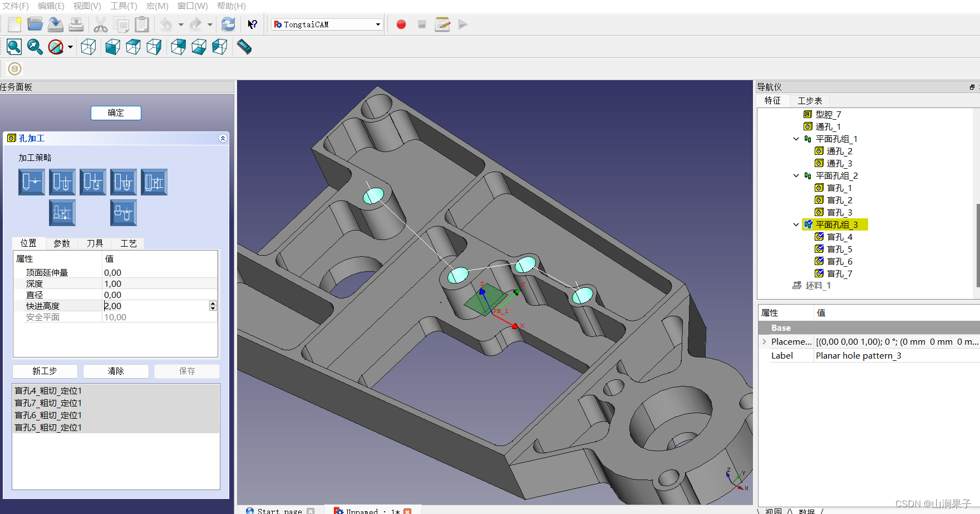
Task: Click the 清除 button
Action: tap(116, 371)
